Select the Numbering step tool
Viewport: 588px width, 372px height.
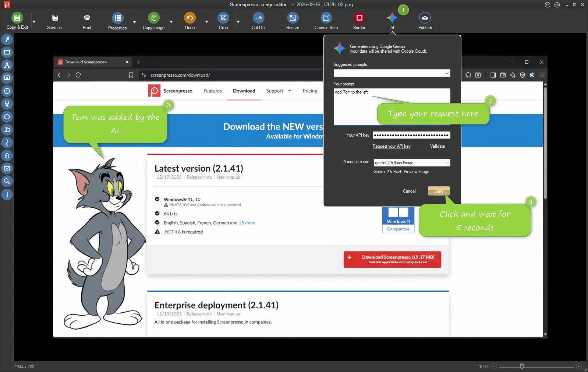7,91
